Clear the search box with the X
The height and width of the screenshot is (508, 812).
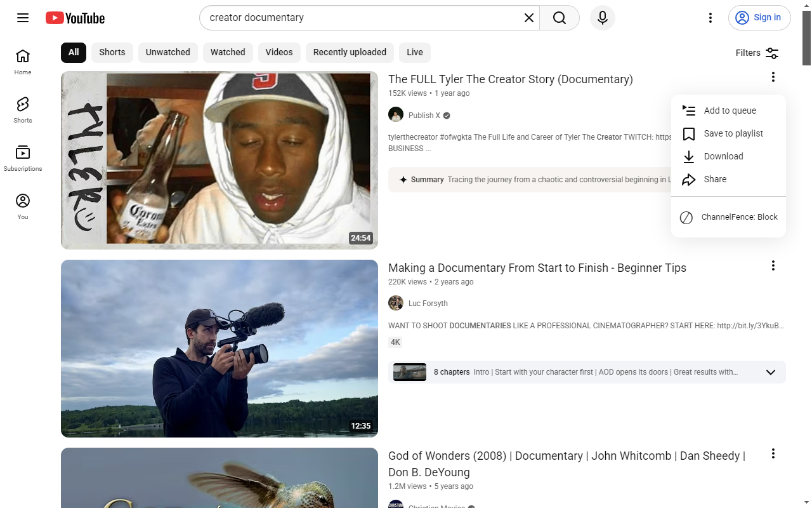tap(528, 18)
